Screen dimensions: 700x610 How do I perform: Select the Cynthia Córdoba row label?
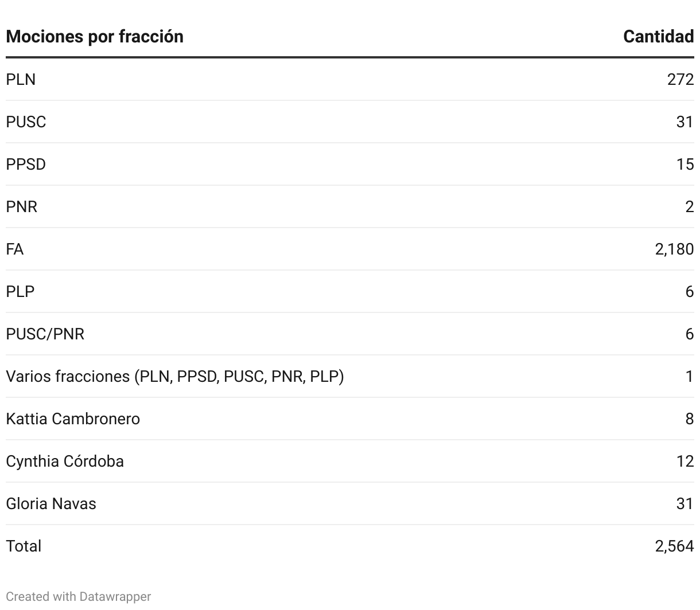point(65,461)
